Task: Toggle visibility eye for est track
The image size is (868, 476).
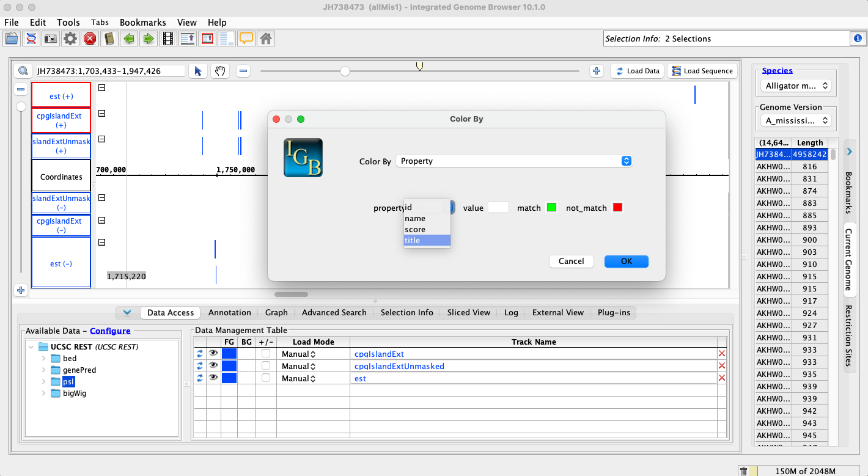Action: [x=213, y=378]
